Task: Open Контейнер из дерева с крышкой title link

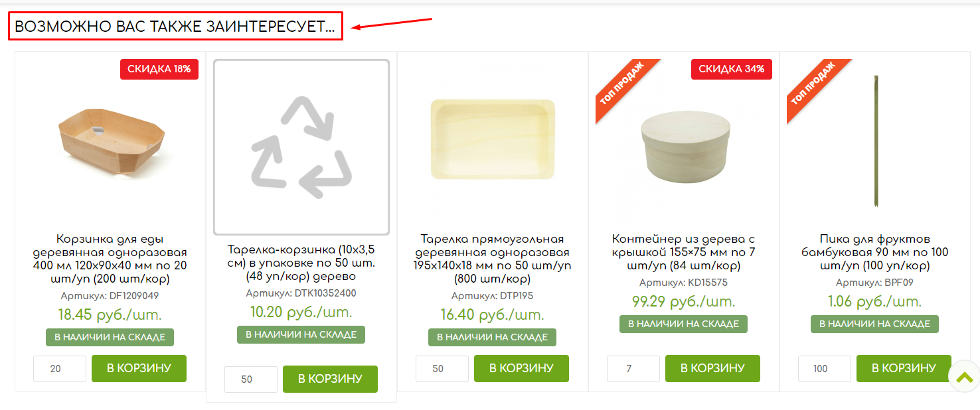Action: pyautogui.click(x=684, y=252)
